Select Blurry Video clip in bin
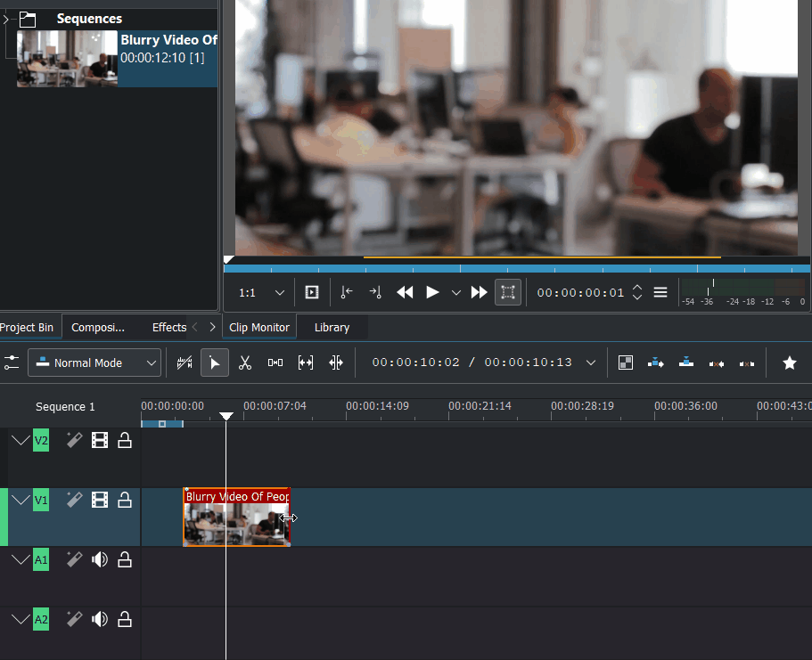Image resolution: width=812 pixels, height=660 pixels. [117, 59]
